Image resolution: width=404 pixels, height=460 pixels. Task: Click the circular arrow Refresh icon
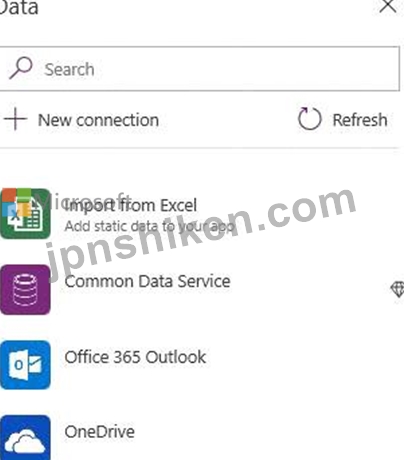click(309, 119)
